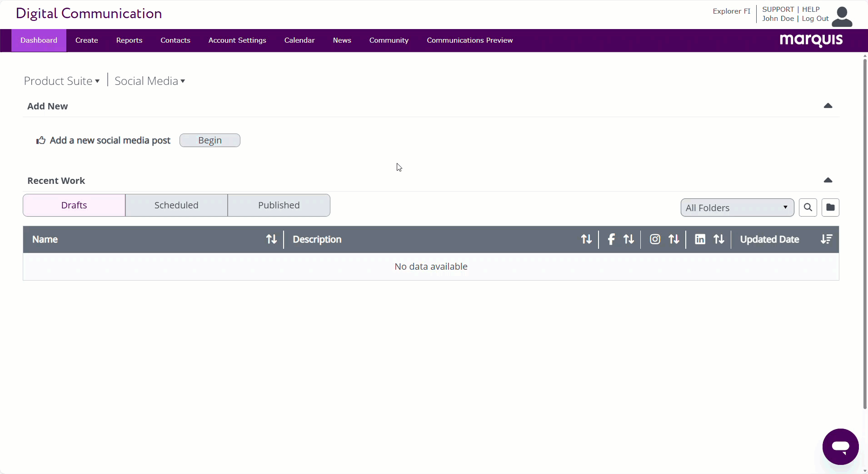Image resolution: width=868 pixels, height=474 pixels.
Task: Sort by LinkedIn column arrows
Action: coord(718,239)
